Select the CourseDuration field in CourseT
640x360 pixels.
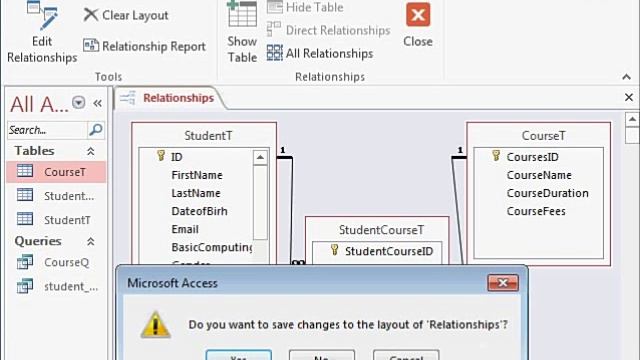click(x=547, y=193)
